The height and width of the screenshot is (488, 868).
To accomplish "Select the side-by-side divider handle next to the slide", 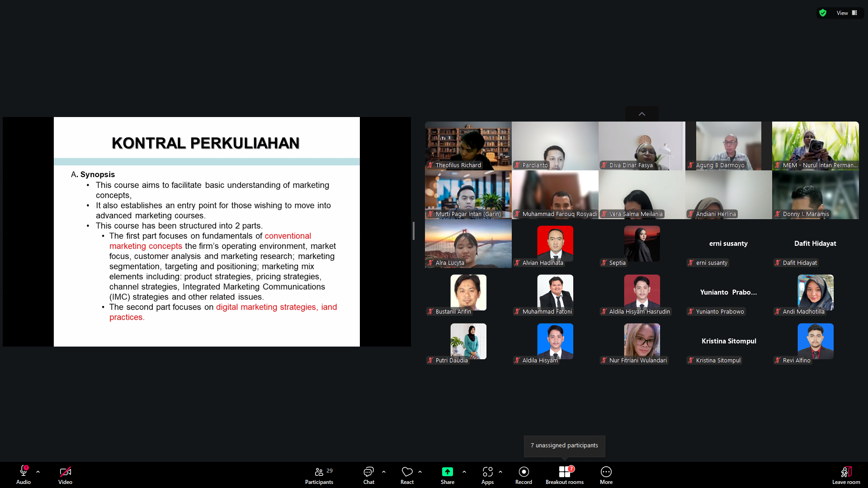I will point(414,231).
